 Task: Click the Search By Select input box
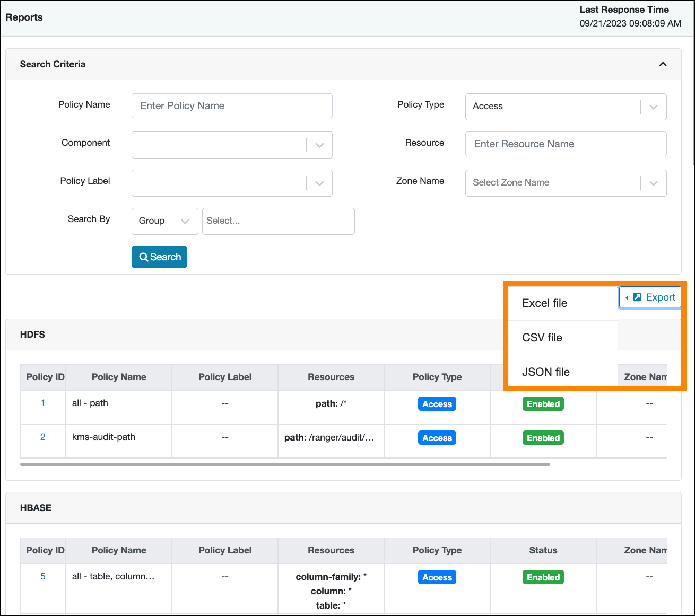pos(278,221)
